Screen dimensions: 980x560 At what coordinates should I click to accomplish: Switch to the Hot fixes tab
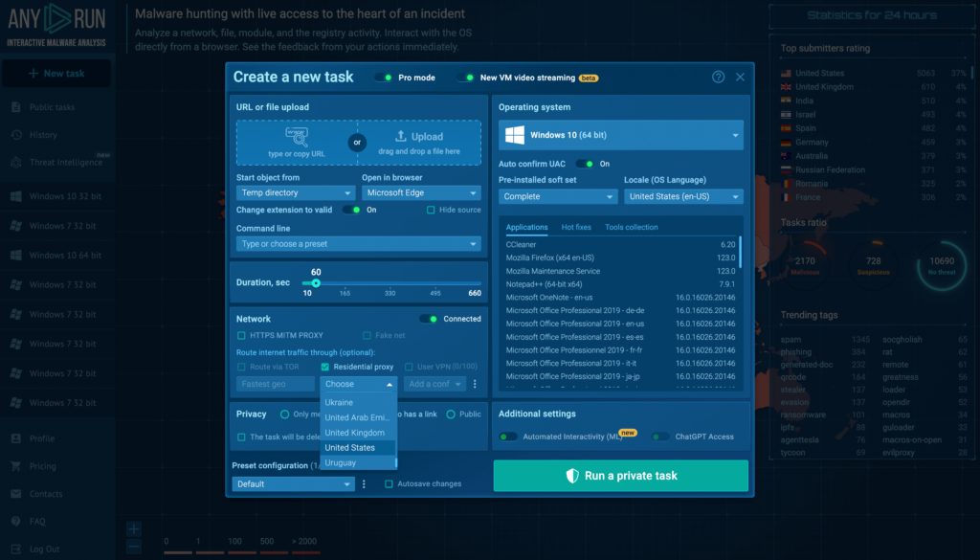(576, 227)
